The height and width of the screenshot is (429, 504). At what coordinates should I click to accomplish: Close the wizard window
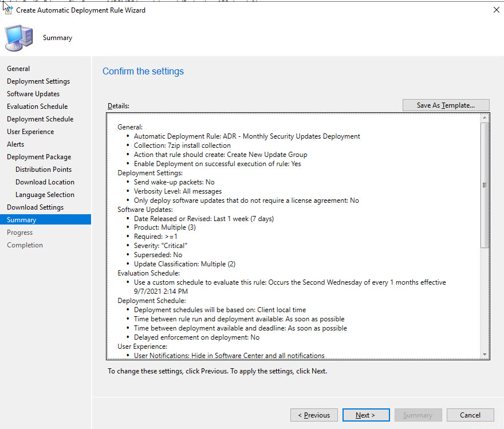point(494,10)
